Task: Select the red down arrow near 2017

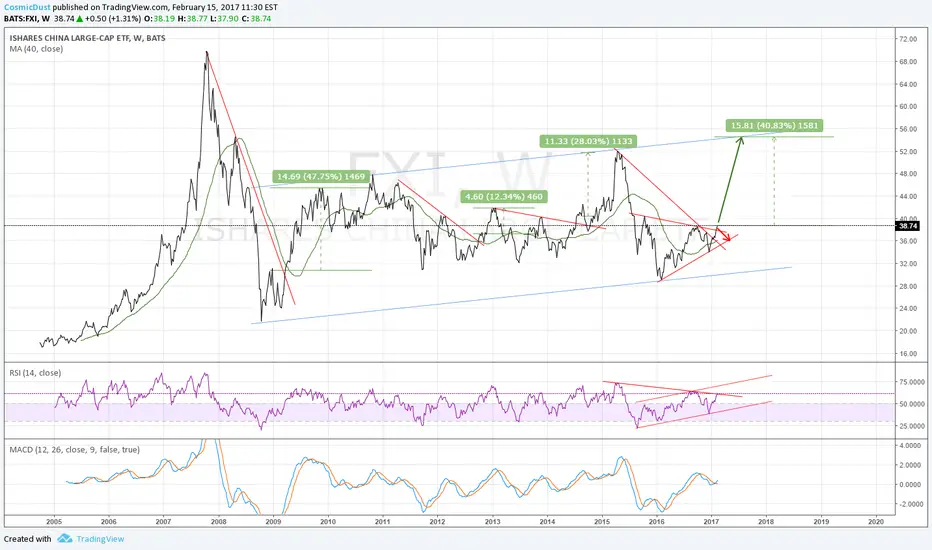Action: (x=723, y=235)
